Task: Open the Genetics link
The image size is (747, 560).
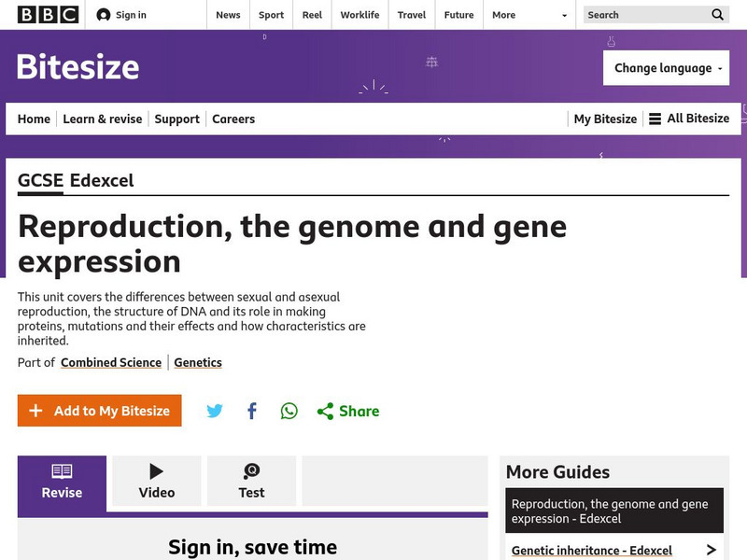Action: 198,362
